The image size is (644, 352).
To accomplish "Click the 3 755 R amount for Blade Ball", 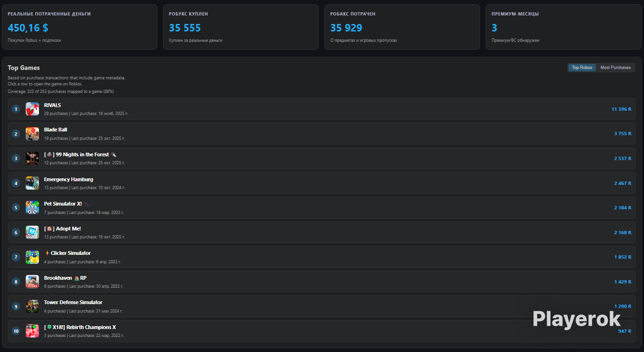I will 623,134.
